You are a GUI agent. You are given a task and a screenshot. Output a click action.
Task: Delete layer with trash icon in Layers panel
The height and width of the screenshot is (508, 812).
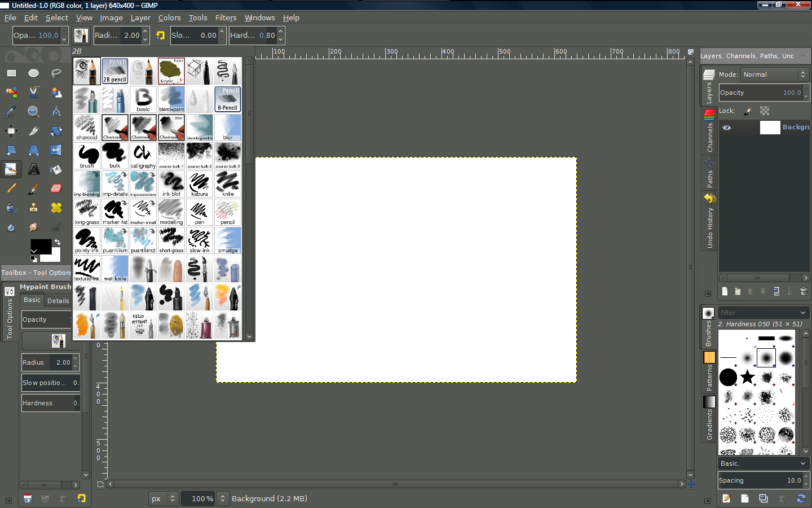pyautogui.click(x=804, y=291)
